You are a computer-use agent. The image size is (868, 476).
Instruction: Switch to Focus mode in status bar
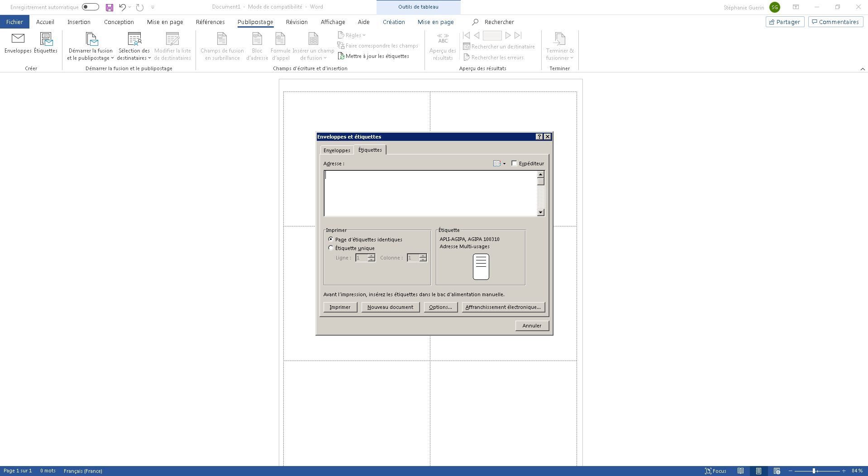pyautogui.click(x=715, y=471)
